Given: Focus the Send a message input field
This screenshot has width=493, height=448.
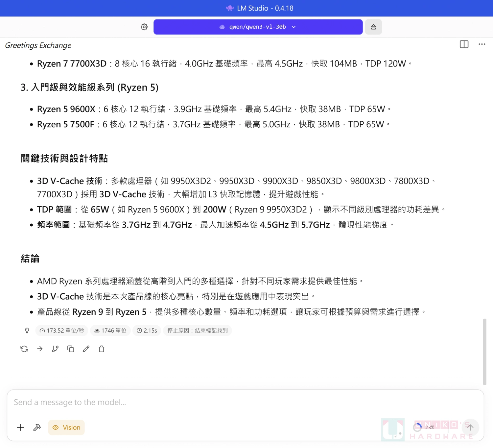Looking at the screenshot, I should tap(245, 402).
